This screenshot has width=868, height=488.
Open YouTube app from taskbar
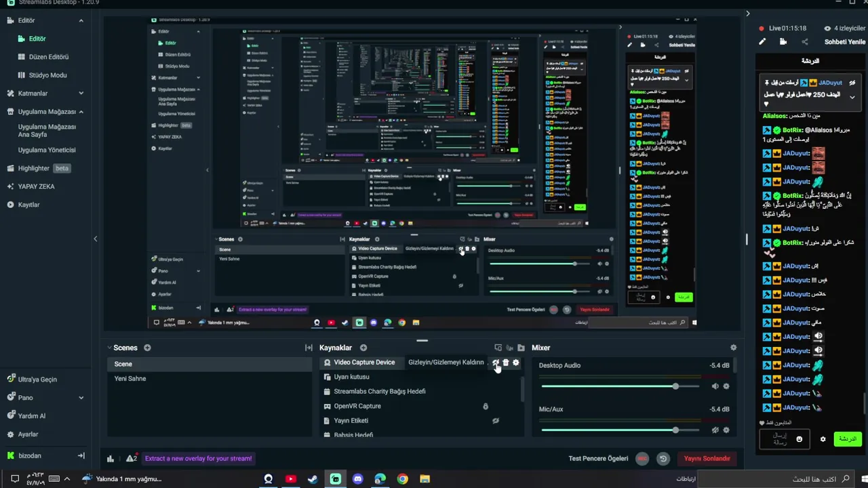[290, 479]
